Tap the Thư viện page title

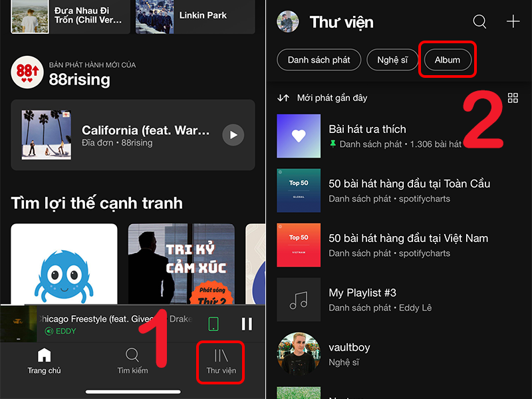(x=342, y=22)
